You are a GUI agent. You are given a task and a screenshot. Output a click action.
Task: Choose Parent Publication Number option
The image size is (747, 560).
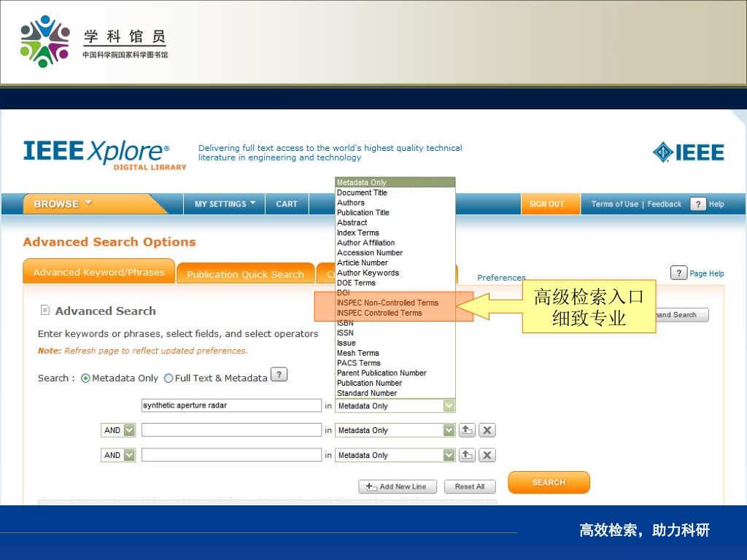[x=395, y=373]
